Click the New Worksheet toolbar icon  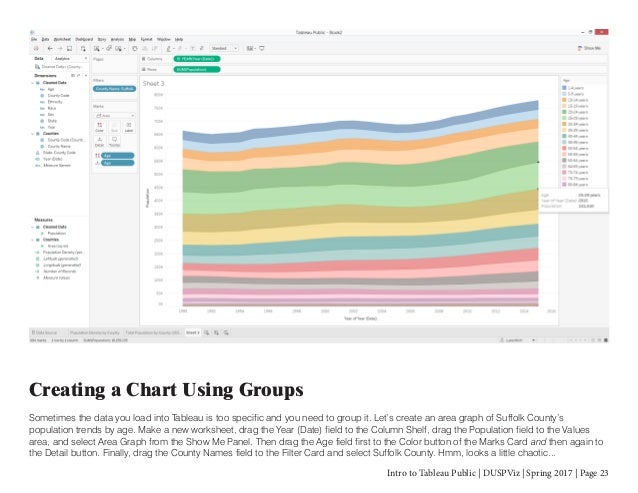97,48
